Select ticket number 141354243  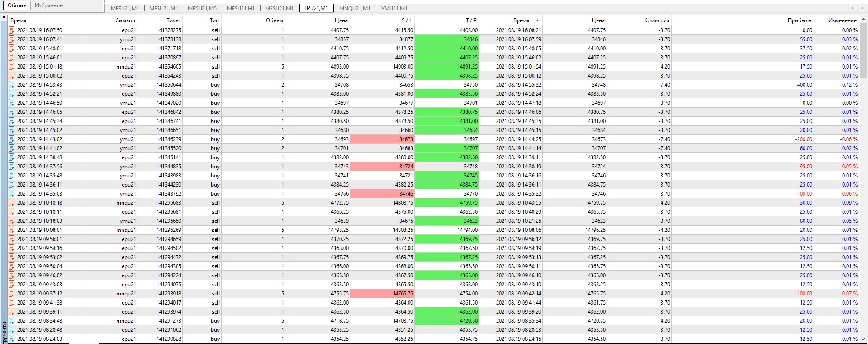[169, 76]
